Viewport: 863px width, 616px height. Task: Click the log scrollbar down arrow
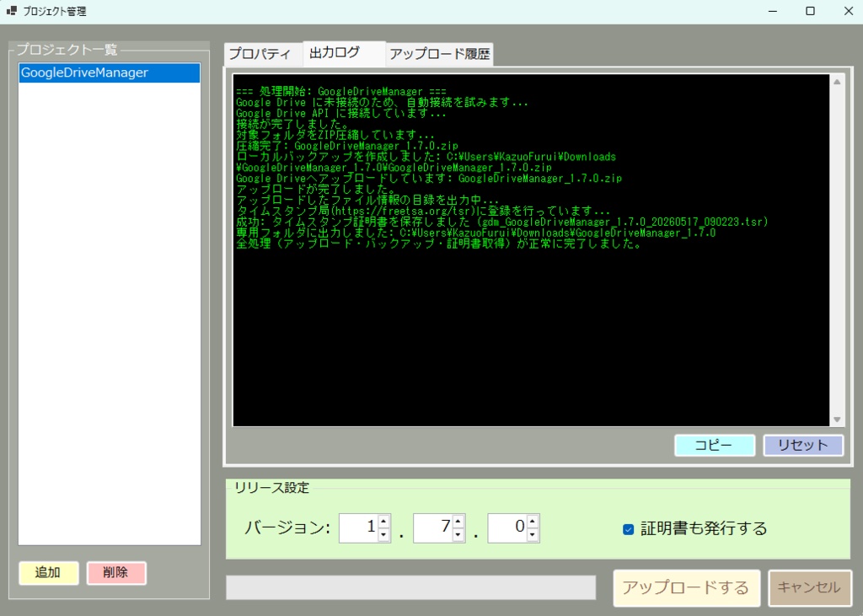click(837, 420)
